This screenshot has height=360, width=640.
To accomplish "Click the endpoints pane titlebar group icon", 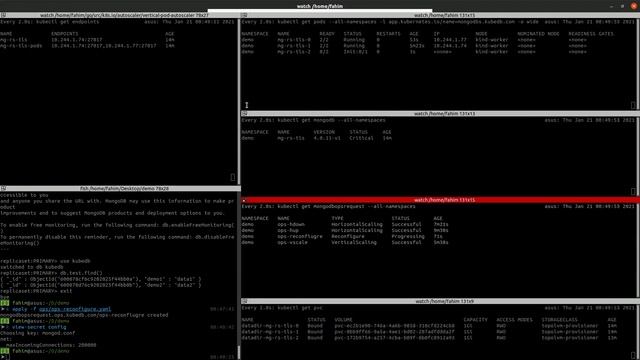I will (3, 15).
